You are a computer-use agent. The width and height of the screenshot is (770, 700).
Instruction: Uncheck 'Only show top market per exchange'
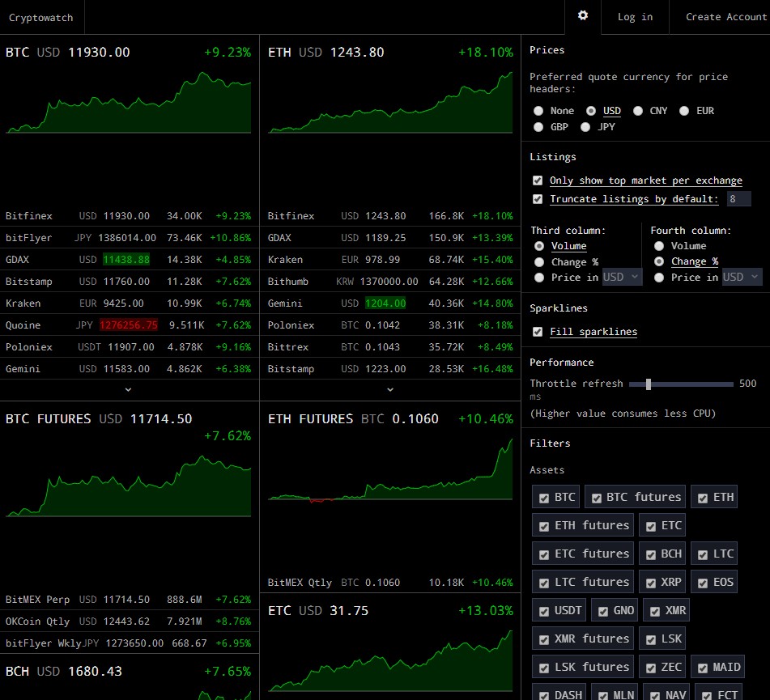pyautogui.click(x=538, y=180)
